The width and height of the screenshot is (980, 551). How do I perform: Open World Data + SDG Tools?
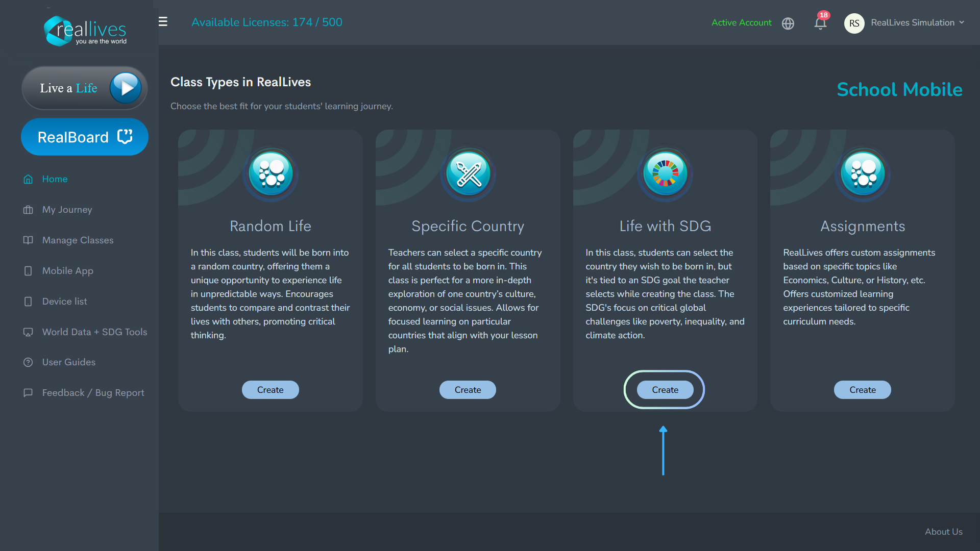95,332
